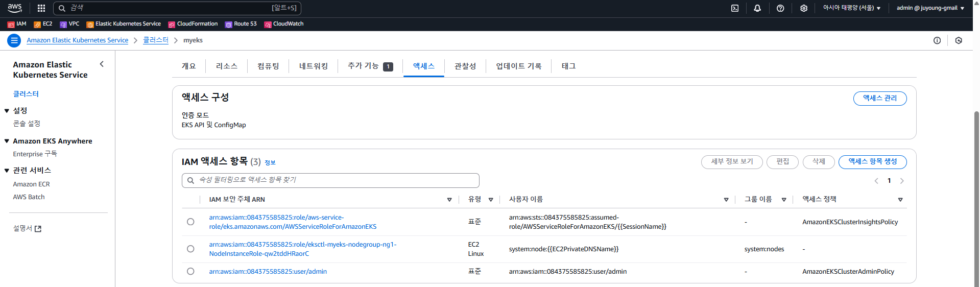Click the 액세스 항목 생성 button
Viewport: 980px width, 287px height.
tap(873, 162)
